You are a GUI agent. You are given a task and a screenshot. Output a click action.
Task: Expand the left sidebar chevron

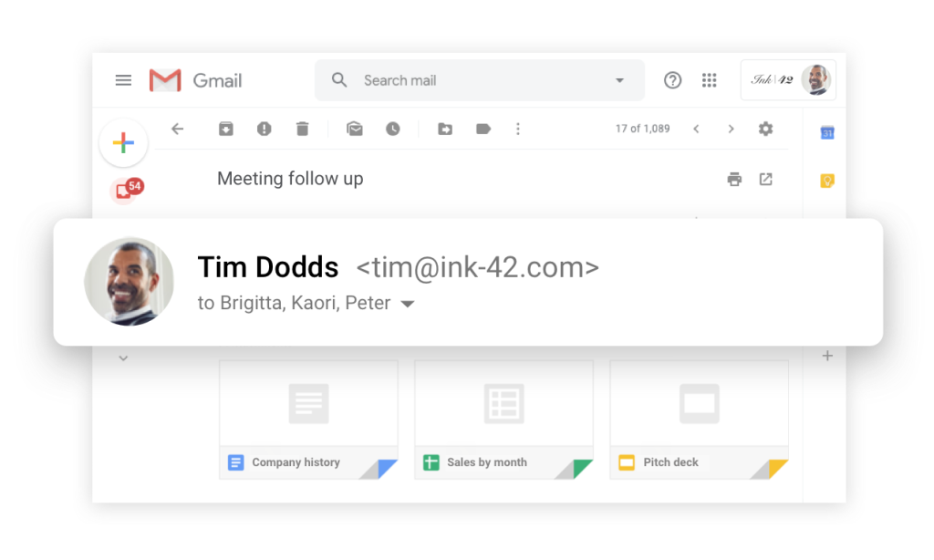pos(123,358)
